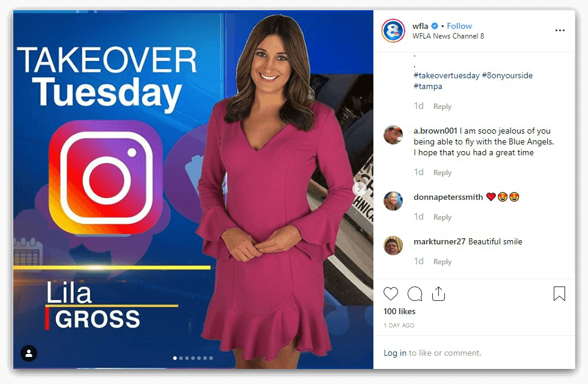Like the post with the heart icon
Image resolution: width=588 pixels, height=384 pixels.
(x=390, y=294)
